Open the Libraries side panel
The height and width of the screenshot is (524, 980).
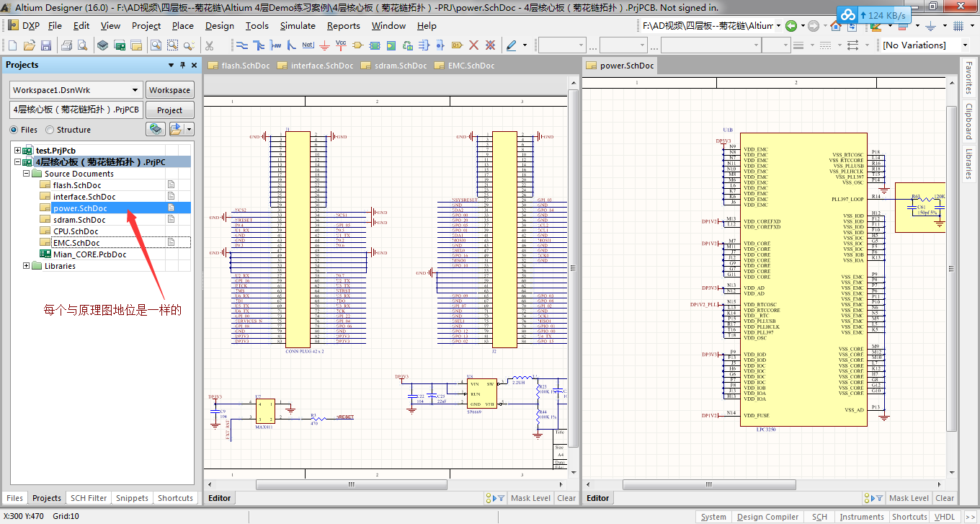(x=969, y=164)
